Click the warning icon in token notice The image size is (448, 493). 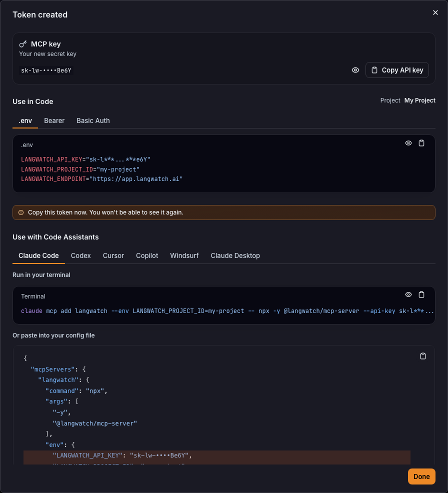(21, 212)
